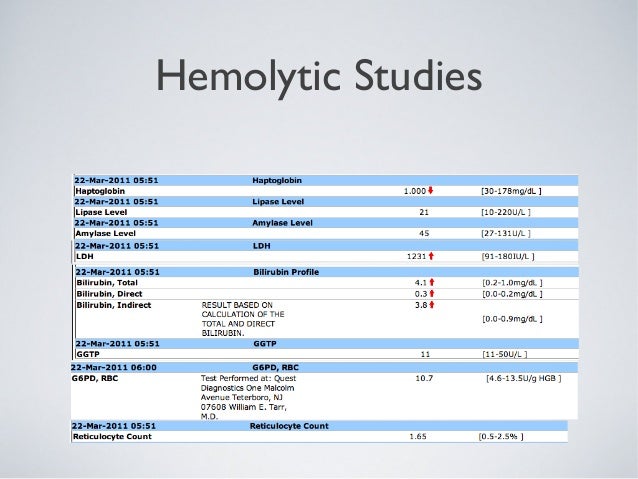The image size is (638, 479).
Task: Click the LDH result value 1231
Action: (x=416, y=256)
